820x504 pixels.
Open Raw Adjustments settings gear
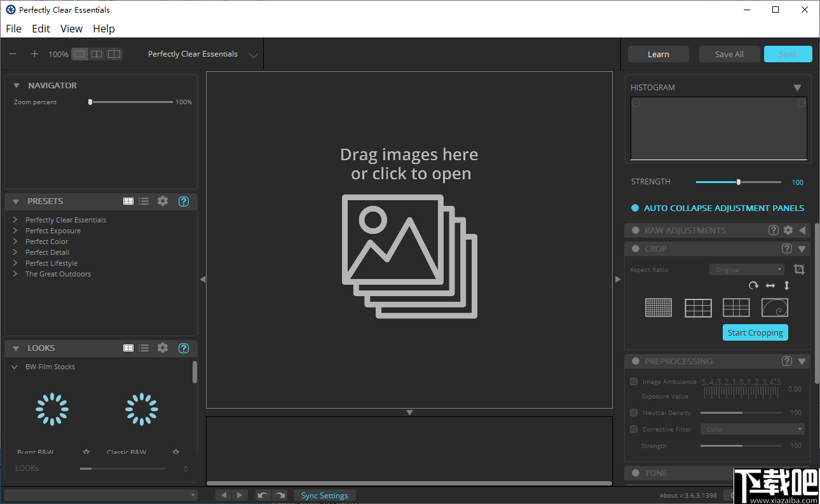point(788,230)
